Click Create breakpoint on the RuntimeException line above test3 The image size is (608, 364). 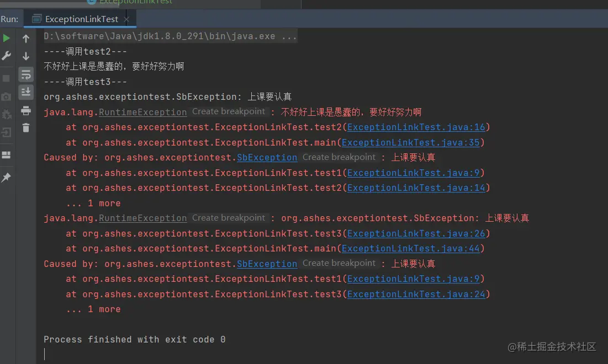tap(229, 218)
